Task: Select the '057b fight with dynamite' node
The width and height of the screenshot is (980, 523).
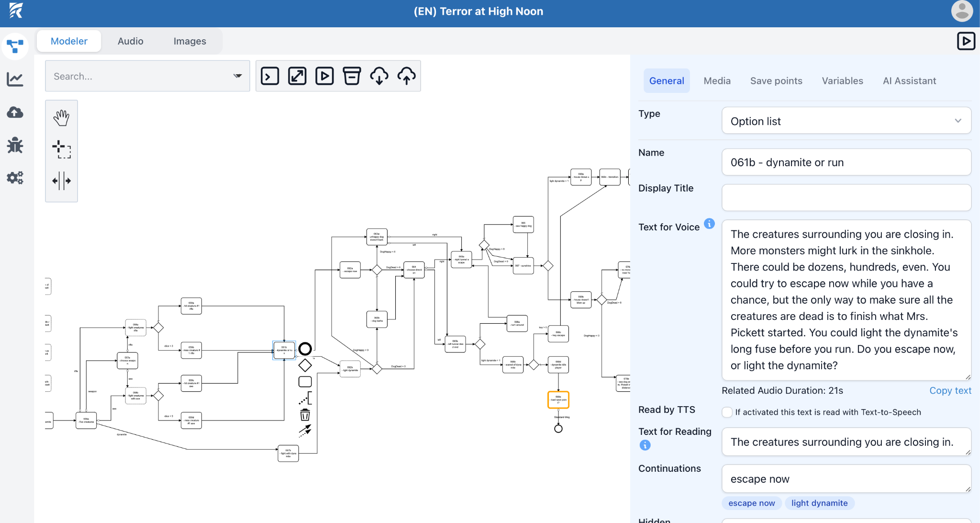Action: (288, 454)
